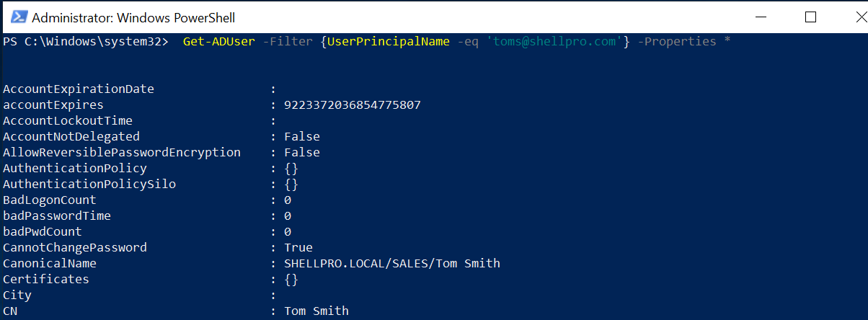Click the -Properties parameter text

point(677,42)
